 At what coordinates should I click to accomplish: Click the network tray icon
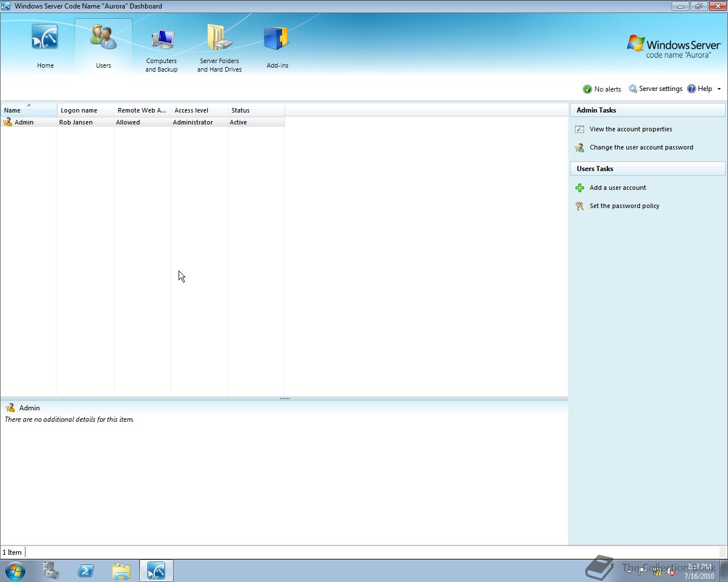tap(656, 572)
